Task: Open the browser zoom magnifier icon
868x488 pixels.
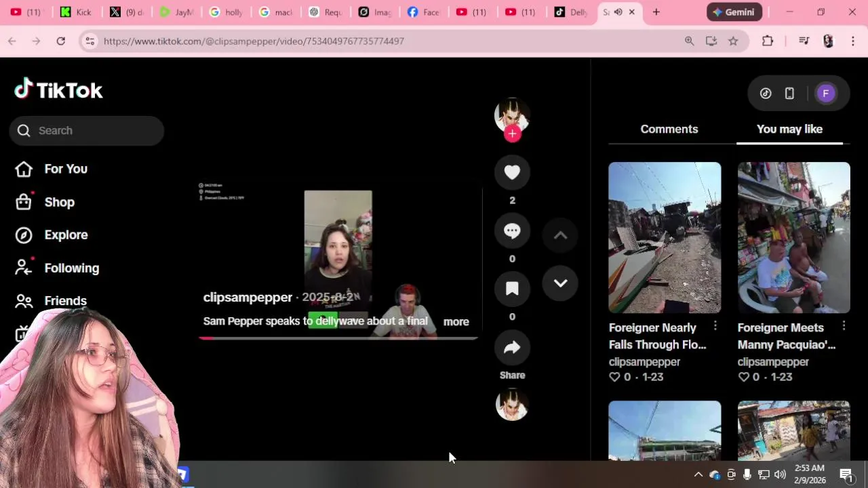Action: pyautogui.click(x=689, y=41)
